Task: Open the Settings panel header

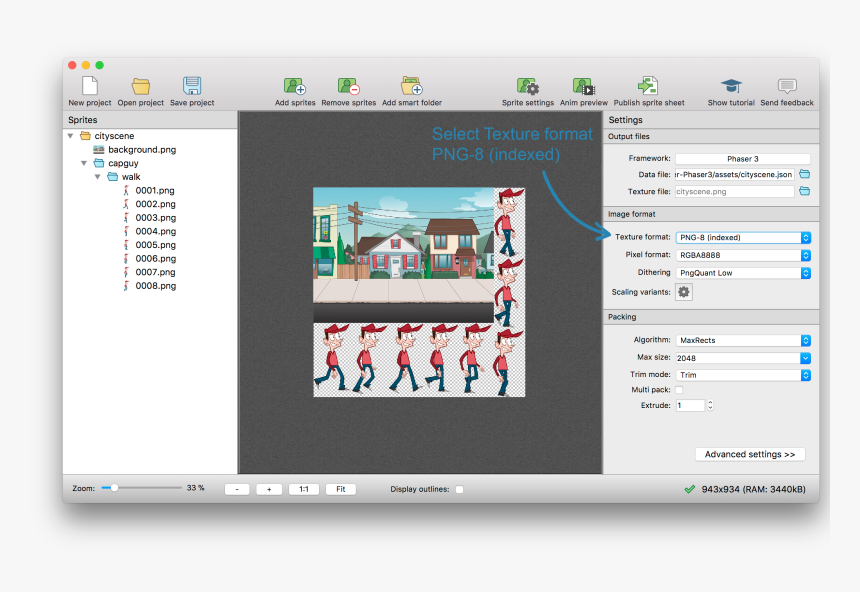Action: pos(625,119)
